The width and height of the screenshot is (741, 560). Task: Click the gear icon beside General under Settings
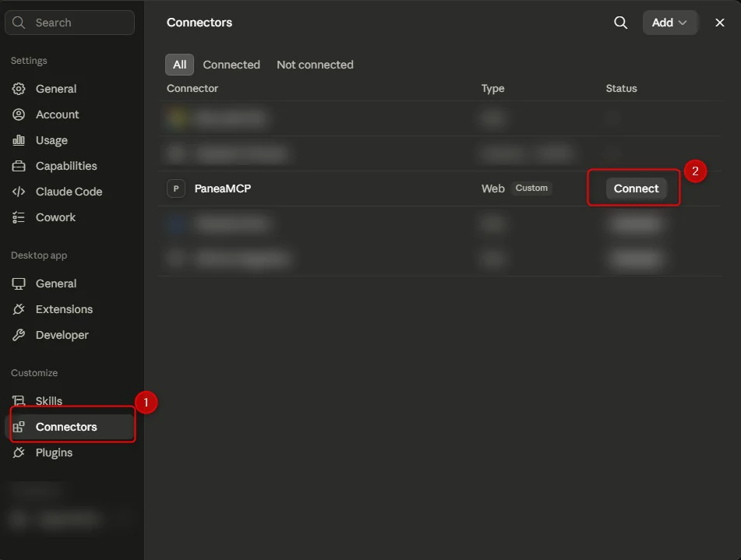pos(19,89)
